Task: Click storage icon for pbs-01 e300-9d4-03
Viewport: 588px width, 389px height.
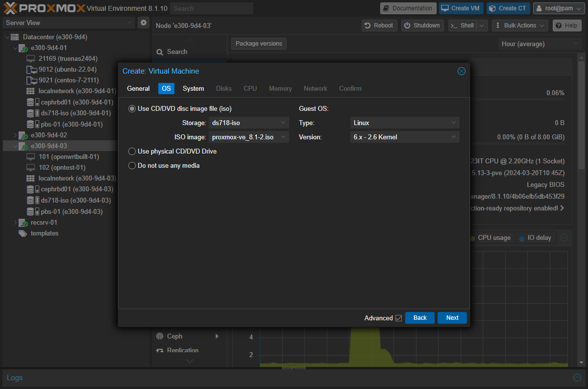Action: [x=32, y=212]
